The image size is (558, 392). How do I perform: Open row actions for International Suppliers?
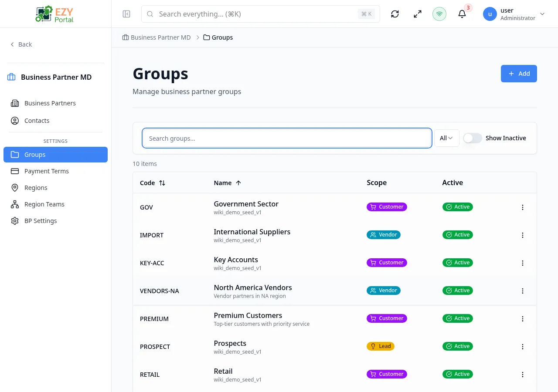coord(523,235)
